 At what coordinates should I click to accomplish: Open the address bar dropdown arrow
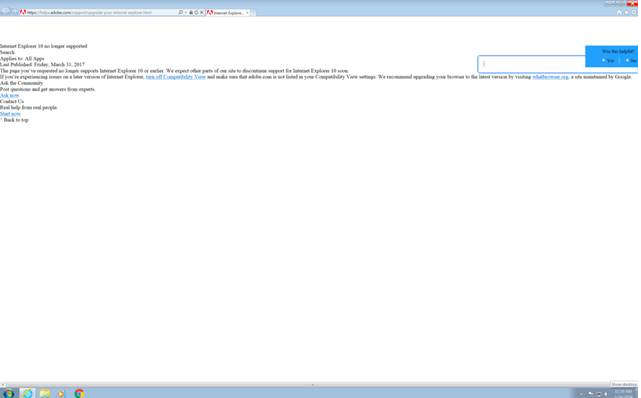click(186, 13)
